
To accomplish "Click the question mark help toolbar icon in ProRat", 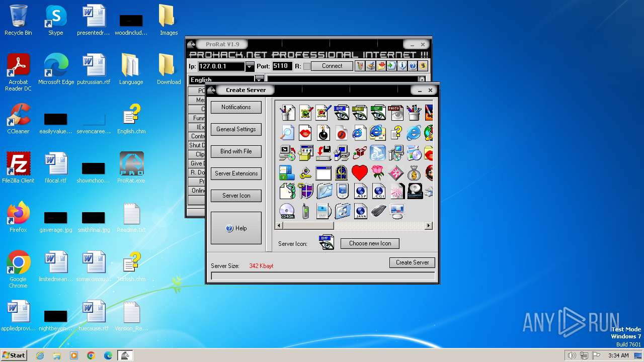I will [413, 66].
